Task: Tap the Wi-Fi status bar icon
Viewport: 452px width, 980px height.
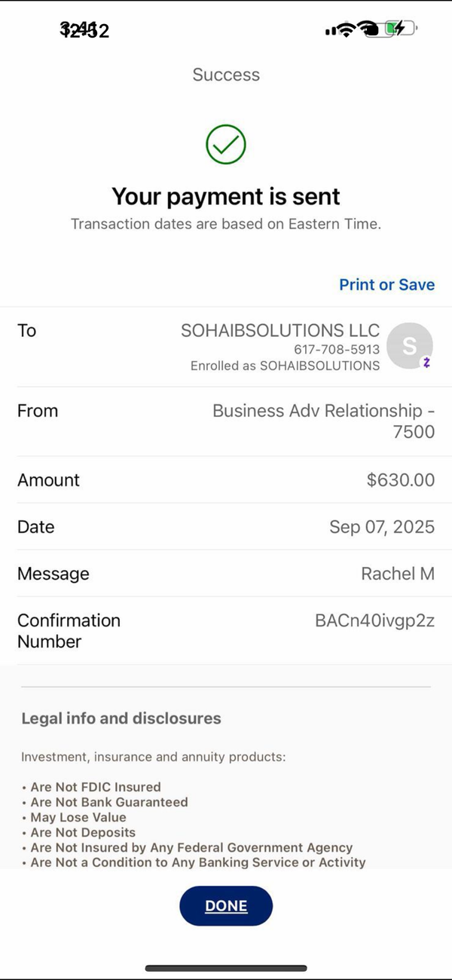Action: click(347, 29)
